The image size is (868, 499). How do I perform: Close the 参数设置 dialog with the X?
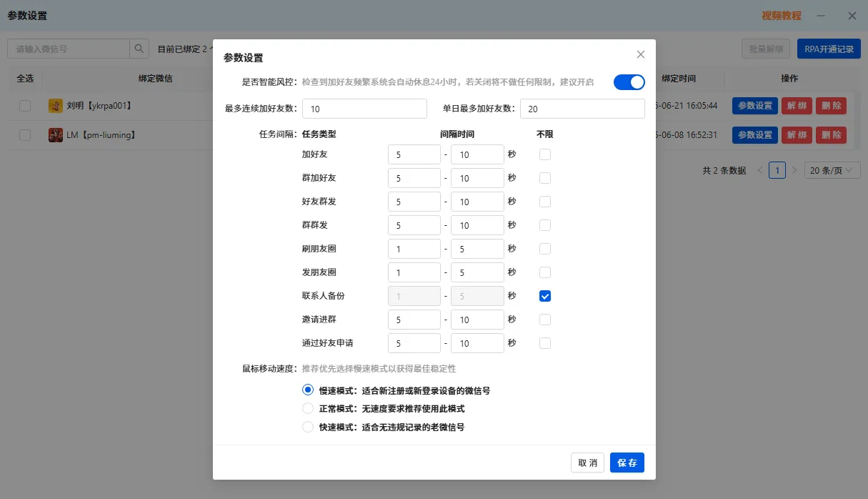tap(641, 54)
